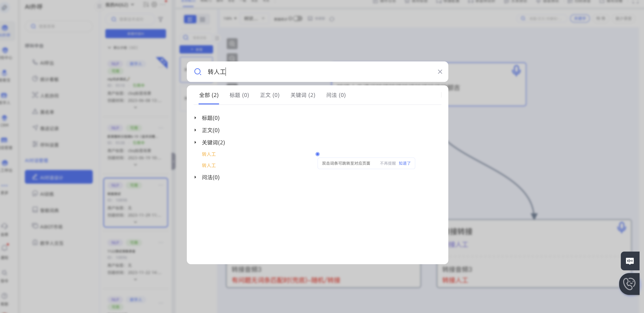
Task: Click the blue list-view button in background
Action: (190, 19)
